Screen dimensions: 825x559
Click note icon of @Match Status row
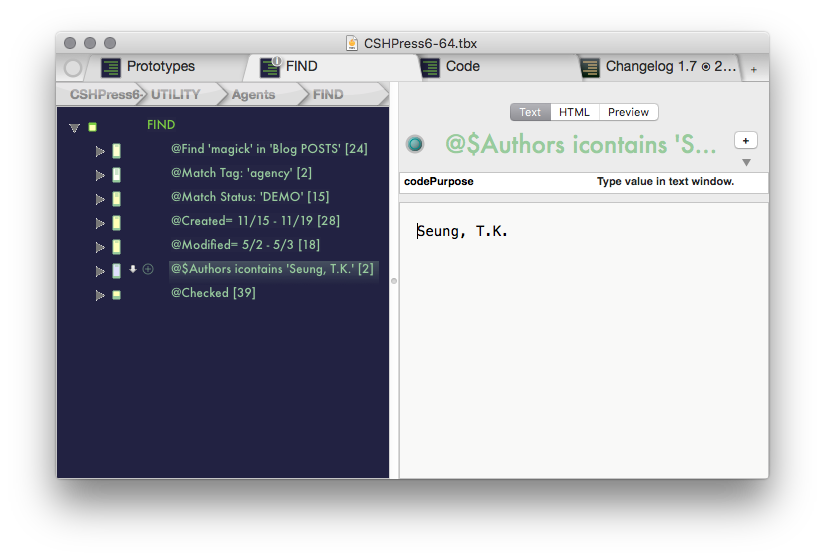(x=116, y=199)
